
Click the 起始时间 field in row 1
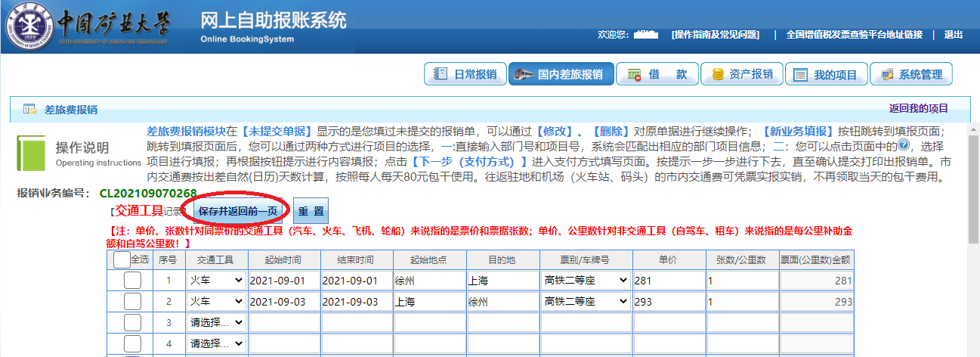[x=283, y=281]
